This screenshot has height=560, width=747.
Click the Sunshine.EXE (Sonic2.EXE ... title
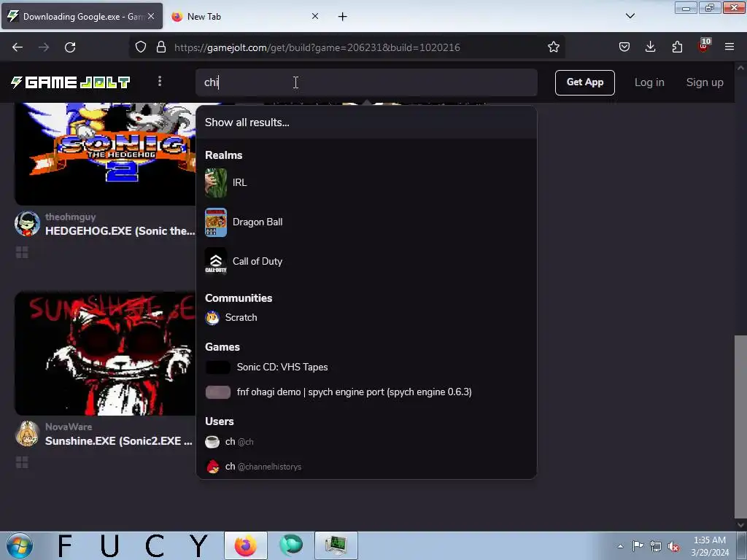(119, 441)
